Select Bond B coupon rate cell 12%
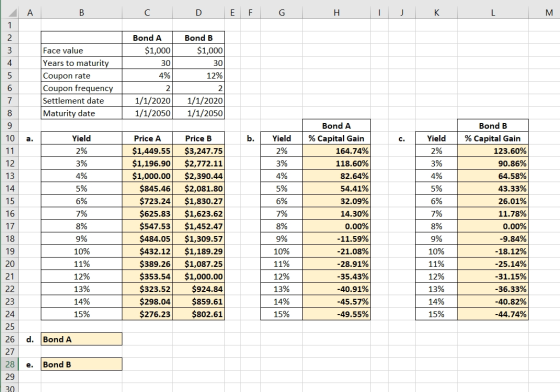 pyautogui.click(x=199, y=76)
